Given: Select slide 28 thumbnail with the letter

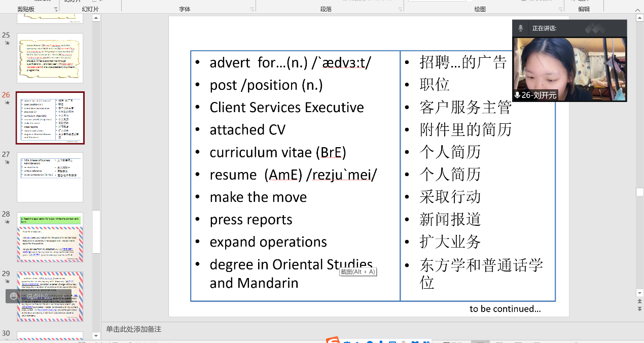Looking at the screenshot, I should [x=50, y=237].
